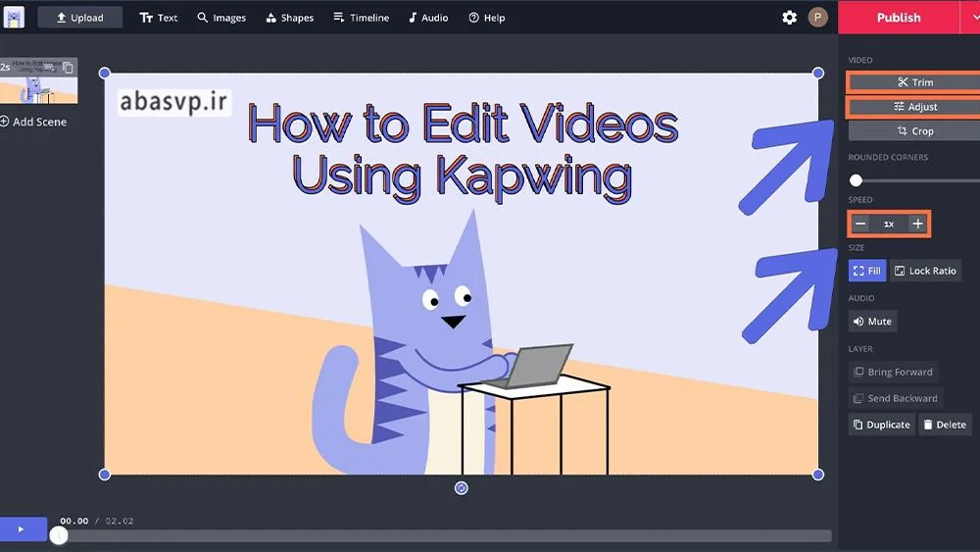980x552 pixels.
Task: Select the Fill size option
Action: pyautogui.click(x=867, y=271)
